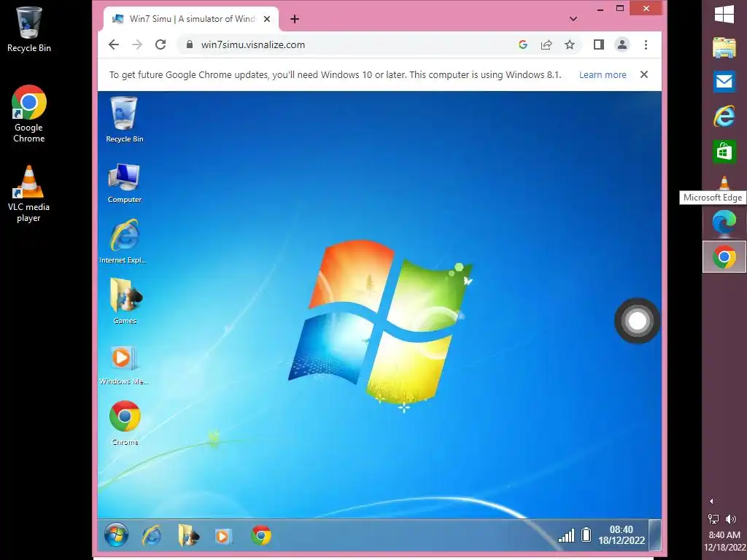Open Mail app on host taskbar
This screenshot has width=747, height=560.
click(x=724, y=82)
